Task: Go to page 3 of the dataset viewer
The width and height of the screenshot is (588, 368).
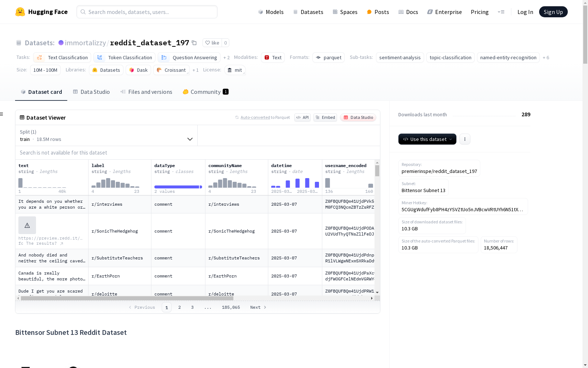Action: point(192,307)
